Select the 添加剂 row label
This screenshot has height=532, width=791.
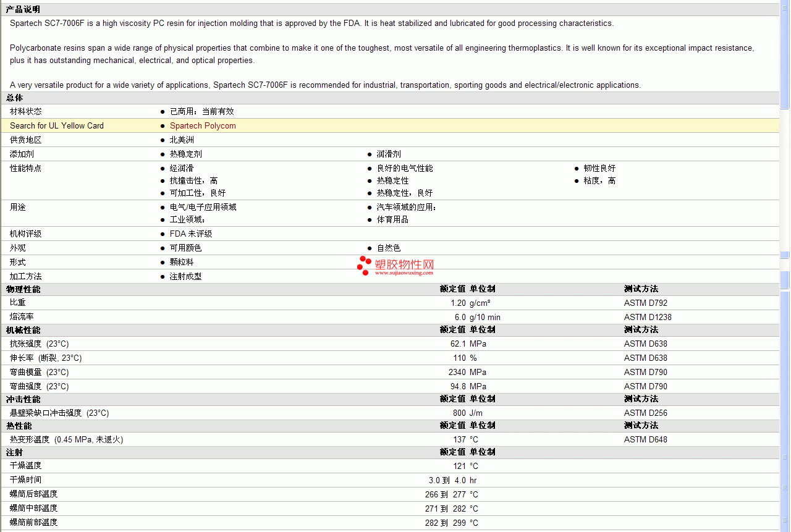pyautogui.click(x=22, y=154)
